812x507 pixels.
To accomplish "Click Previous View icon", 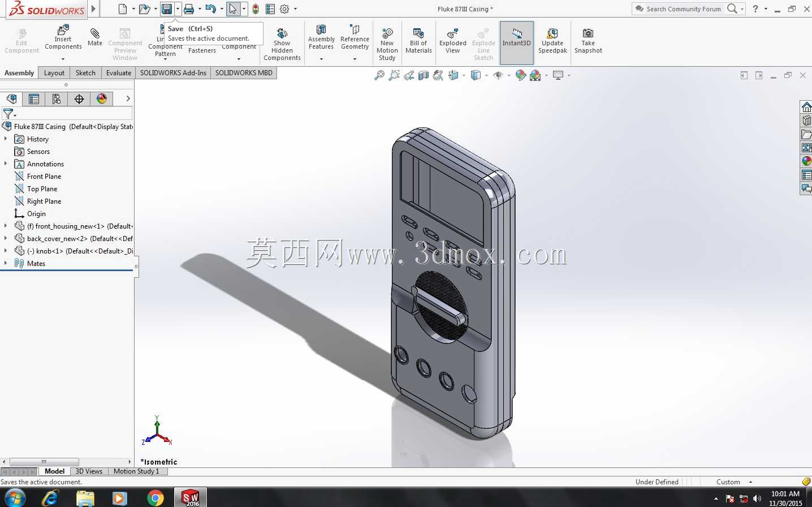I will coord(409,75).
